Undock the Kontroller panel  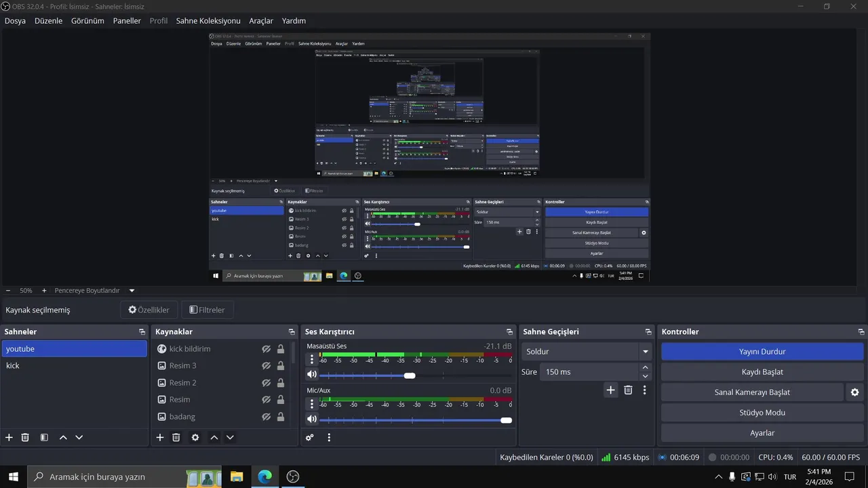click(x=861, y=332)
